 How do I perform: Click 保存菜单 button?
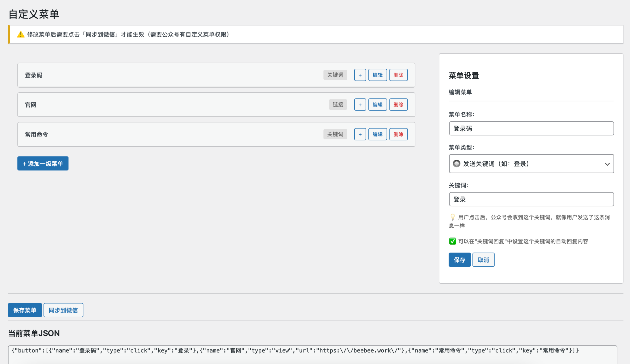click(25, 310)
